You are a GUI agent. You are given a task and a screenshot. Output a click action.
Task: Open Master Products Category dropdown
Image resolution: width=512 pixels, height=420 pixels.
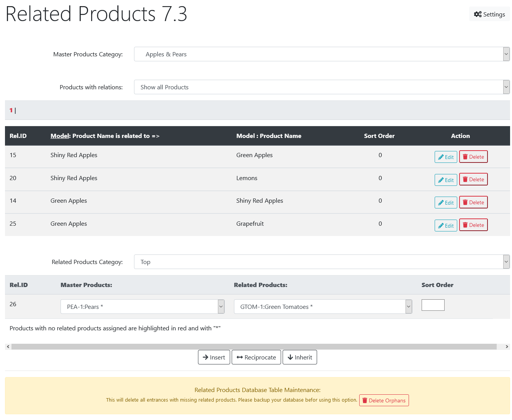click(x=322, y=54)
